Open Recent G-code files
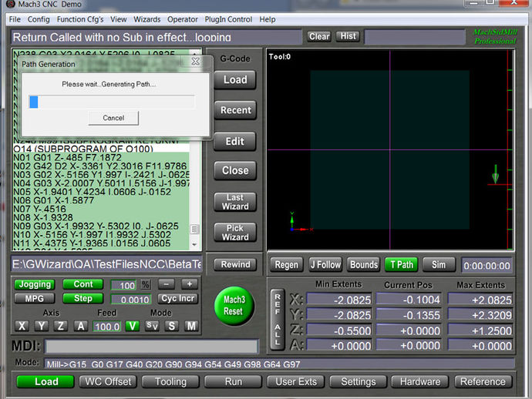The width and height of the screenshot is (532, 399). point(235,110)
